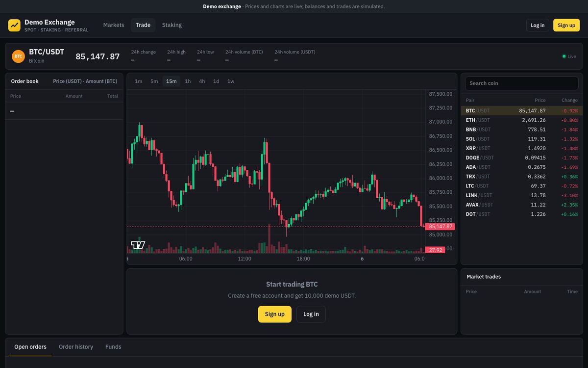Click the 24h volume (USDT) stat label

[295, 52]
